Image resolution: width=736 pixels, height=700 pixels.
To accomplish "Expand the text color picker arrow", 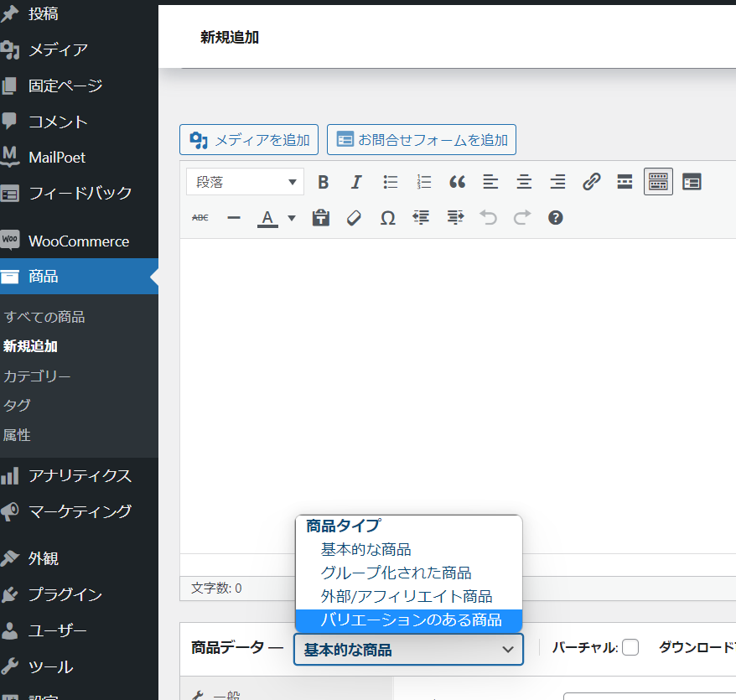I will click(x=292, y=218).
